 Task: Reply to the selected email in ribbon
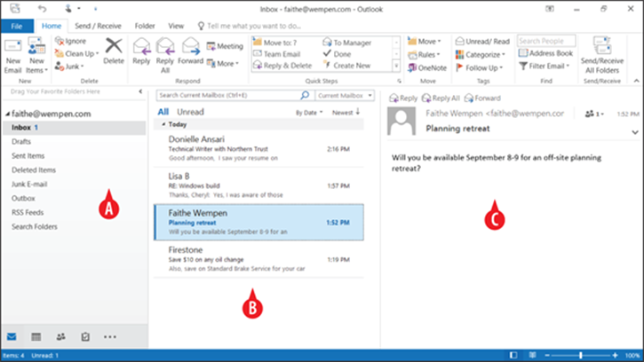141,51
